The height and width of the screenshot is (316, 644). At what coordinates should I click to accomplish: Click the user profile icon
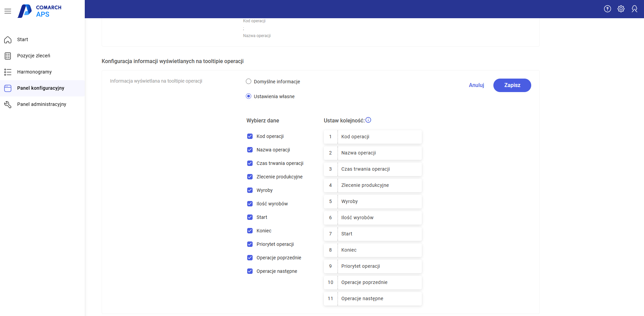(634, 9)
